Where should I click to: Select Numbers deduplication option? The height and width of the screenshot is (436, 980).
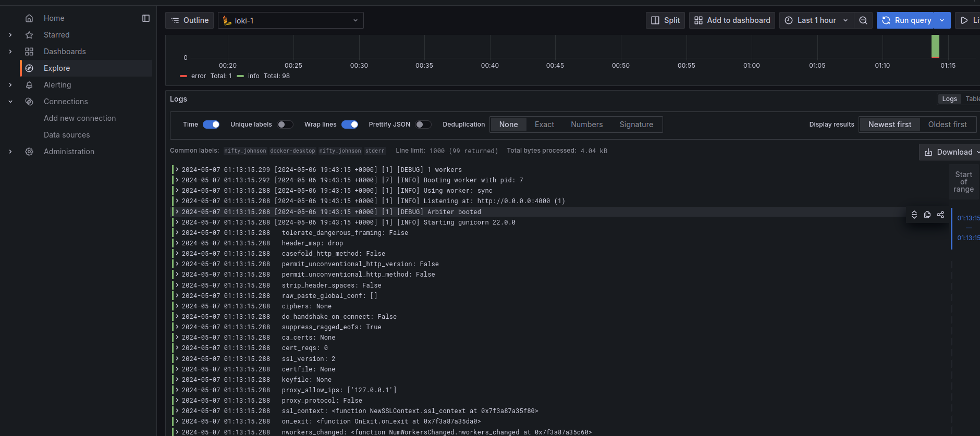click(x=586, y=124)
